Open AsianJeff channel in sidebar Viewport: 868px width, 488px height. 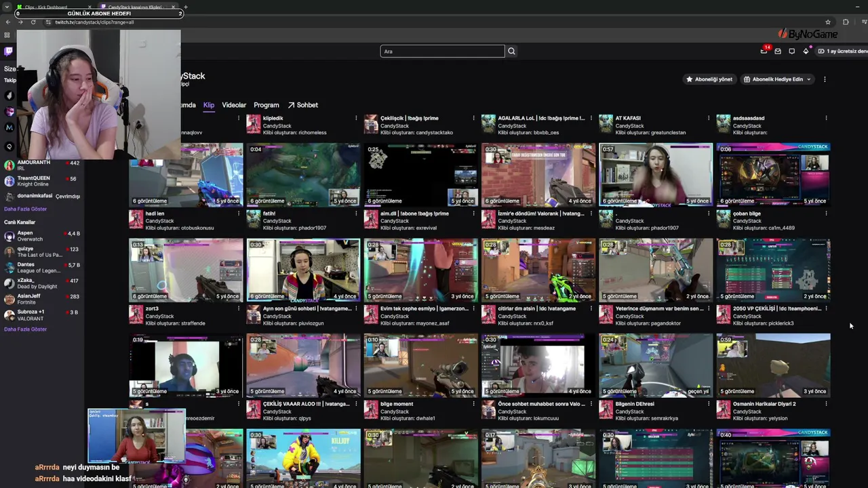[41, 300]
